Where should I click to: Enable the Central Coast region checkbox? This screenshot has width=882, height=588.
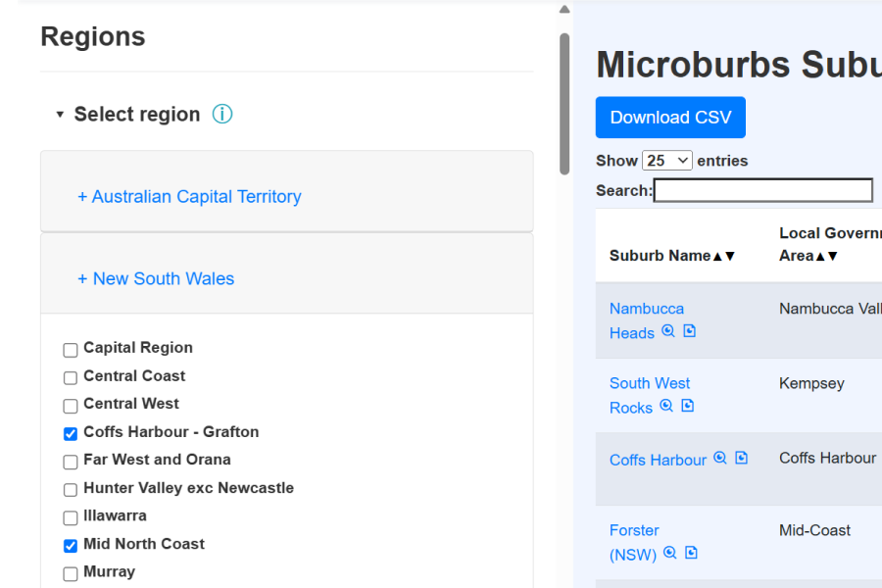pyautogui.click(x=71, y=377)
